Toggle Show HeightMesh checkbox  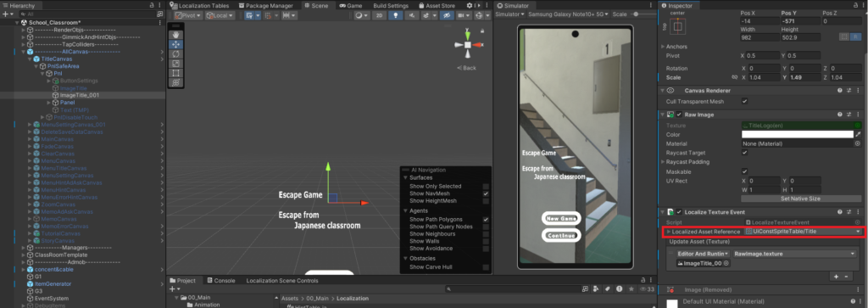[486, 201]
